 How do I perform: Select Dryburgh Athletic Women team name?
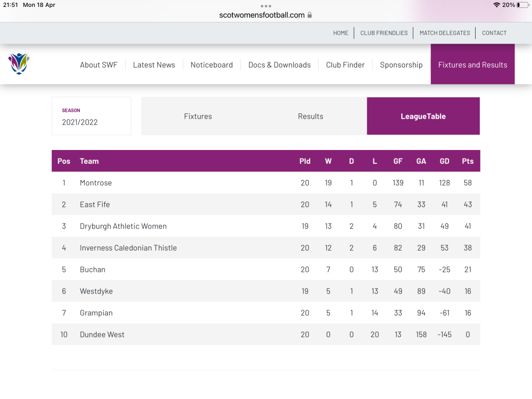pos(123,226)
